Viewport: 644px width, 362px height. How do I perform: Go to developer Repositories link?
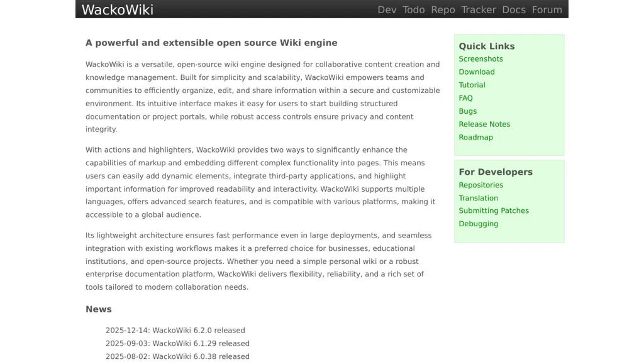pyautogui.click(x=480, y=185)
